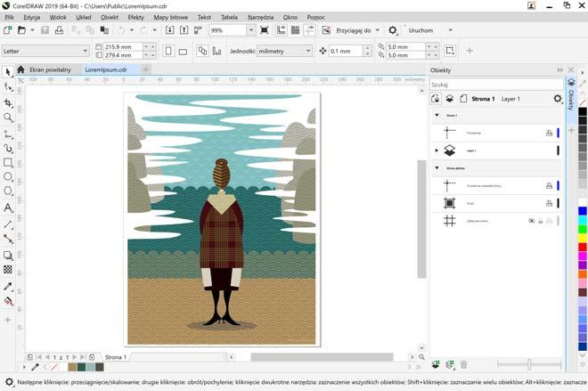This screenshot has width=588, height=391.
Task: Click the Full-screen preview icon
Action: click(x=265, y=30)
